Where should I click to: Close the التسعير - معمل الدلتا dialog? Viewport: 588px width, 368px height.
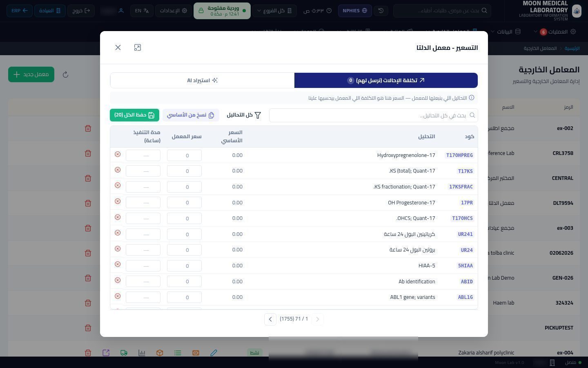point(118,47)
